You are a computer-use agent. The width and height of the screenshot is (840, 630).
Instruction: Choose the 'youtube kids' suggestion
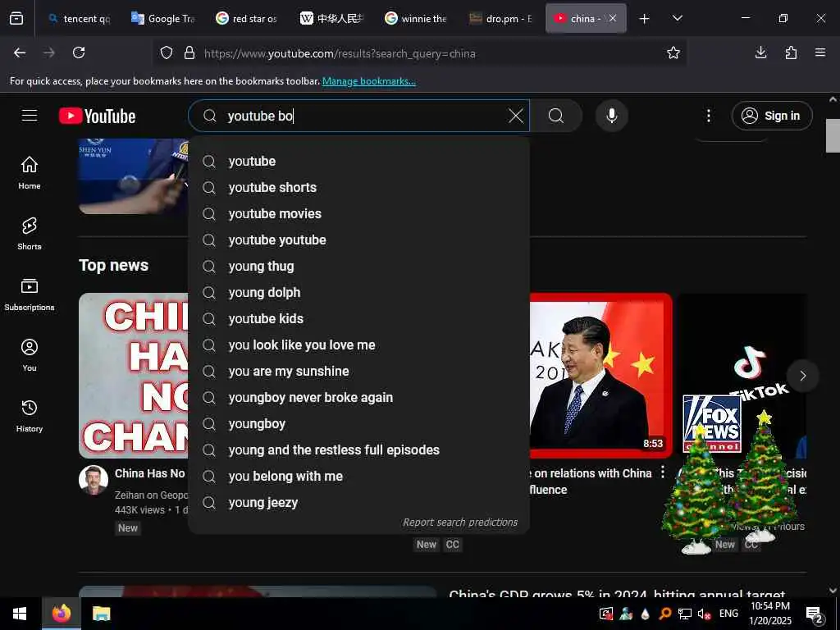point(359,319)
